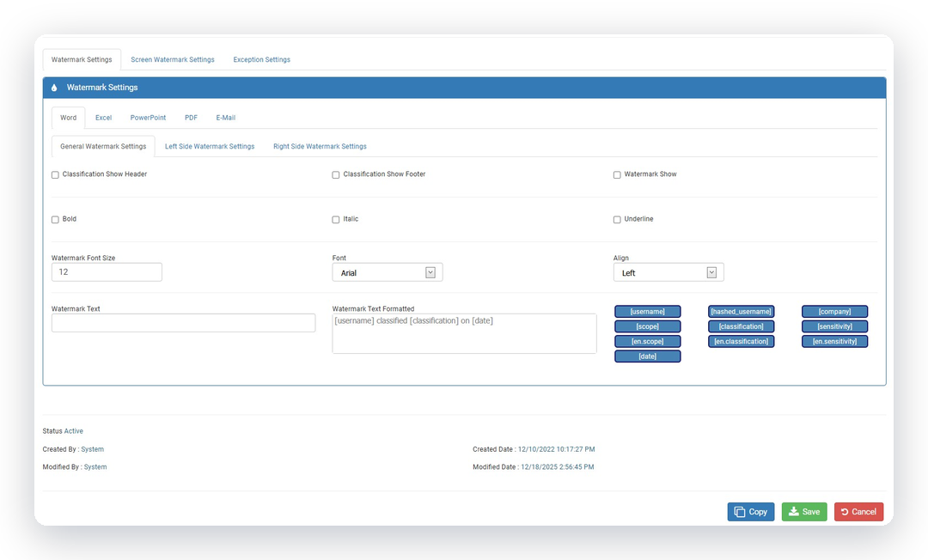Open Exception Settings tab
Screen dimensions: 928x560
point(261,60)
